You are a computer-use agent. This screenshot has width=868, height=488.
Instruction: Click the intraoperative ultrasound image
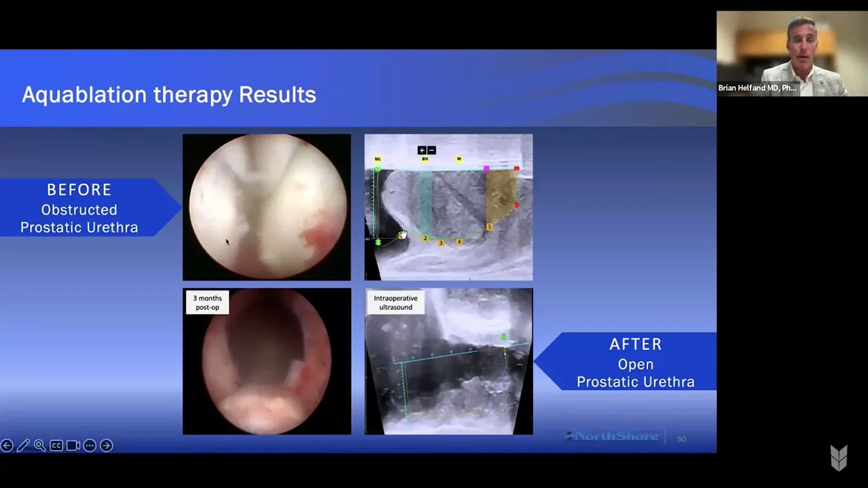coord(448,361)
